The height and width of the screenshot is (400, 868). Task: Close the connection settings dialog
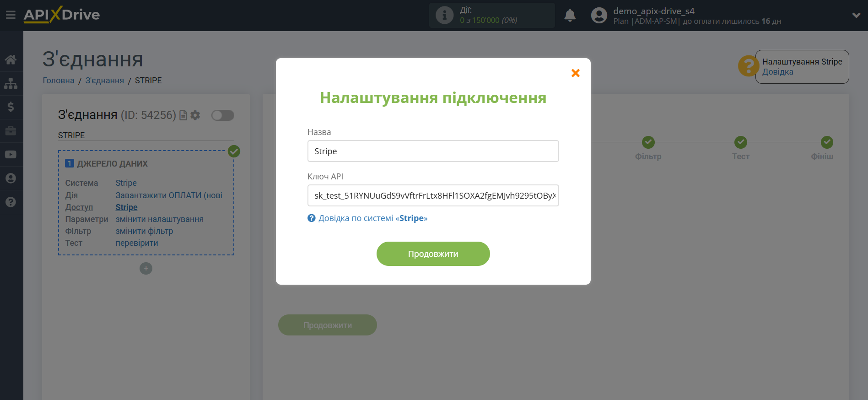tap(576, 73)
